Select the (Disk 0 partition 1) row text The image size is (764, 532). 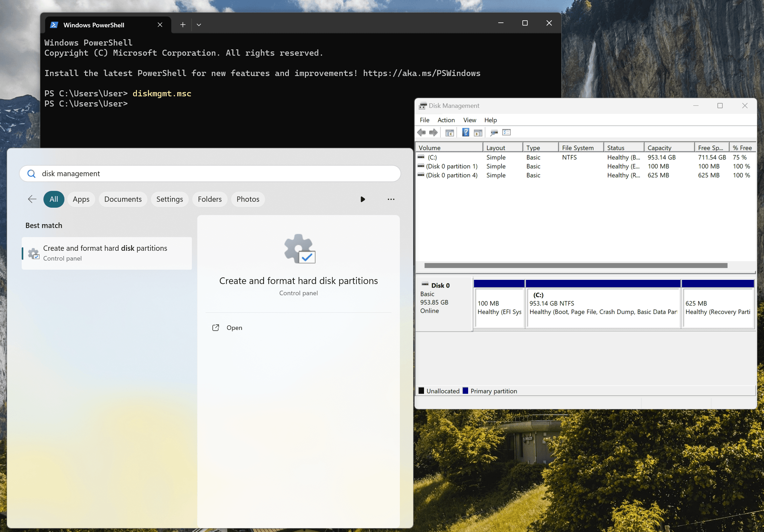tap(452, 166)
